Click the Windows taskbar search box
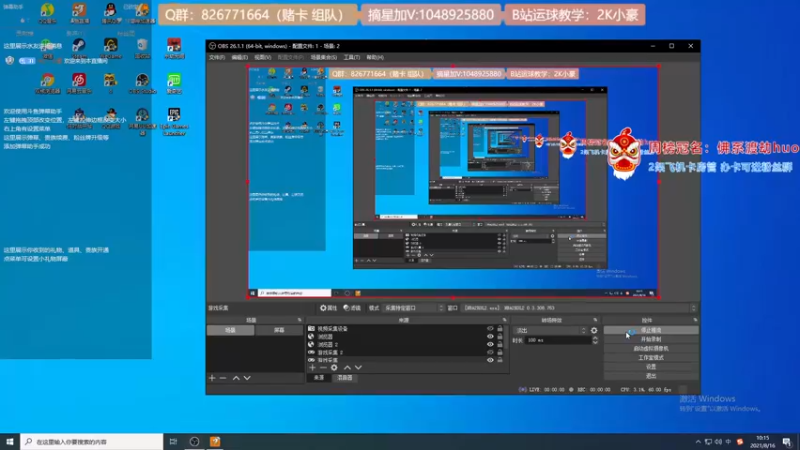This screenshot has height=450, width=800. click(92, 442)
